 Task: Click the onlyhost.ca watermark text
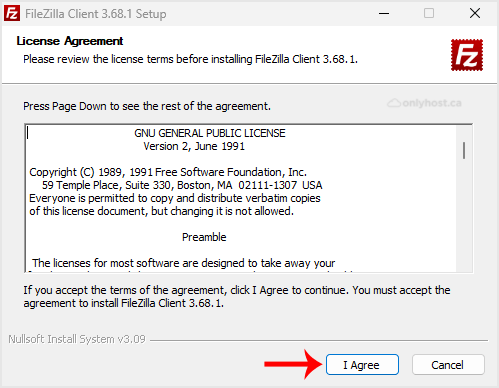(432, 103)
